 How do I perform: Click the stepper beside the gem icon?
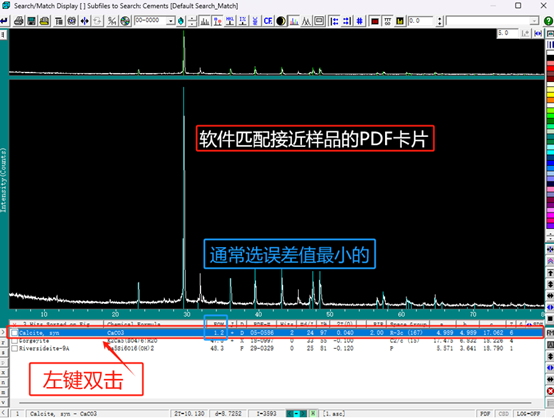[x=192, y=21]
